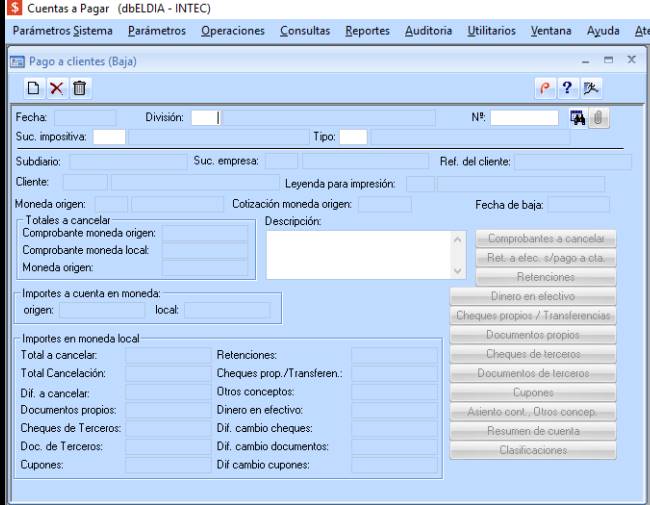Click the Nº number input field
650x505 pixels.
click(524, 118)
